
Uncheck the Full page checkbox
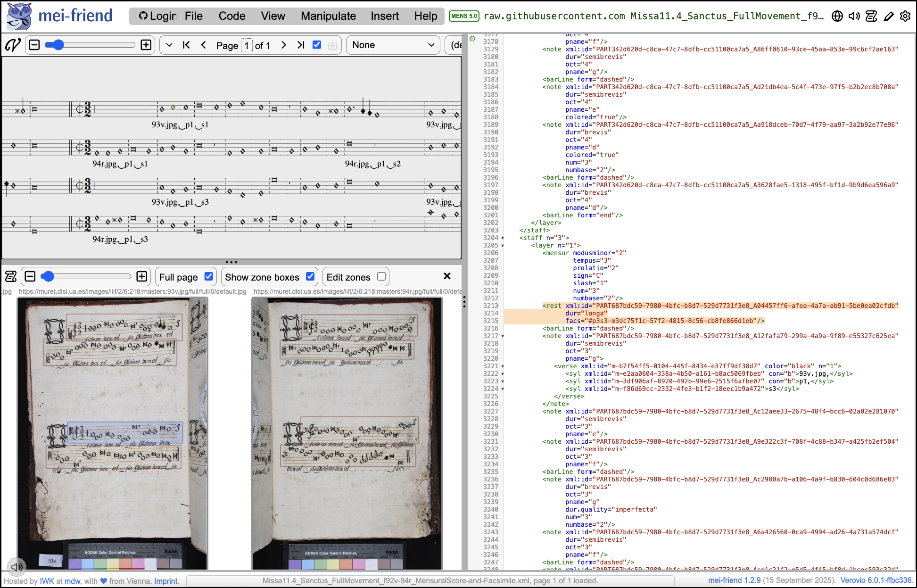(209, 277)
